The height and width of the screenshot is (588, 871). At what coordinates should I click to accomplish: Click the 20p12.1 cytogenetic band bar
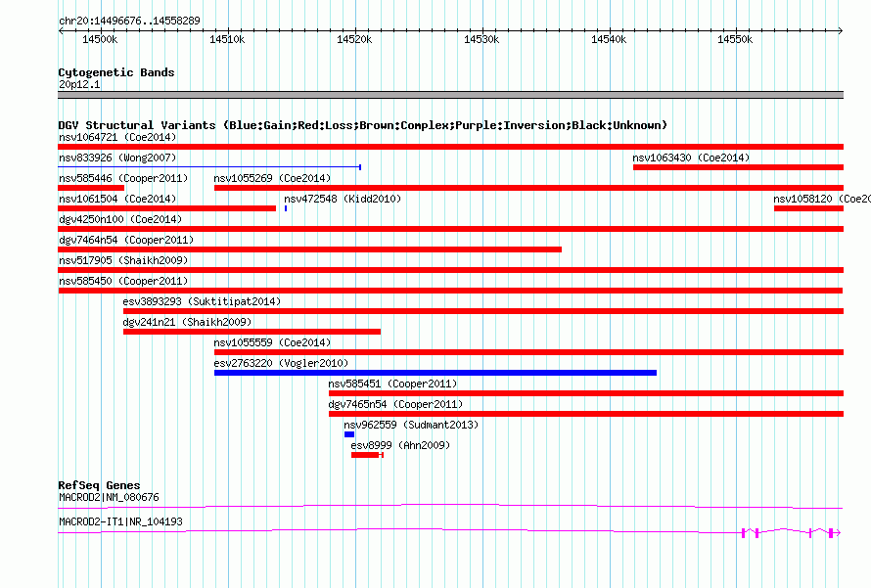tap(450, 95)
